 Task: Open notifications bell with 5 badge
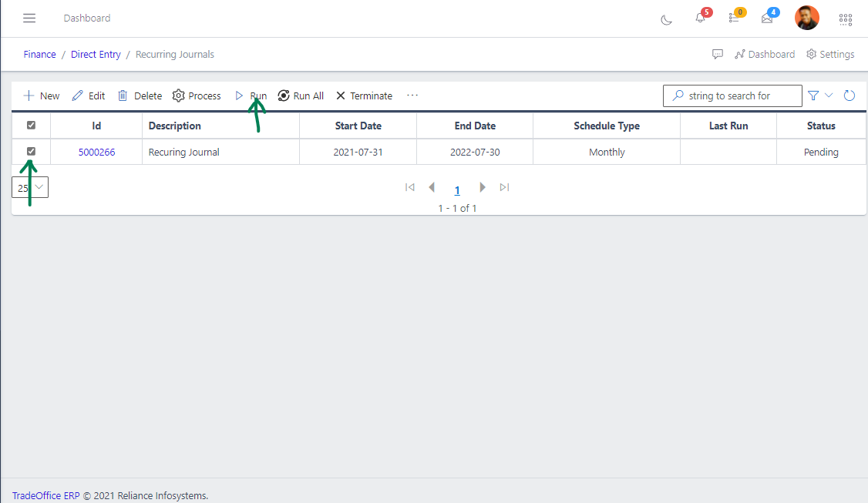[700, 18]
